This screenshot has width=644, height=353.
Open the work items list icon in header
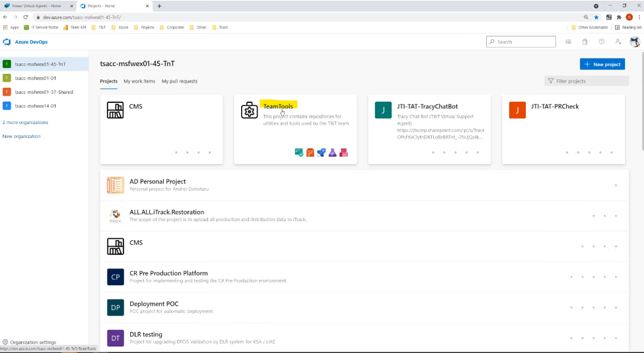[569, 42]
